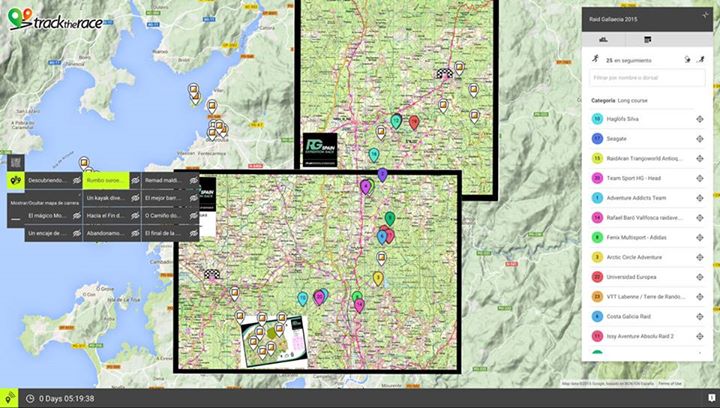720x408 pixels.
Task: Locate Universidad Europea on map
Action: (699, 277)
